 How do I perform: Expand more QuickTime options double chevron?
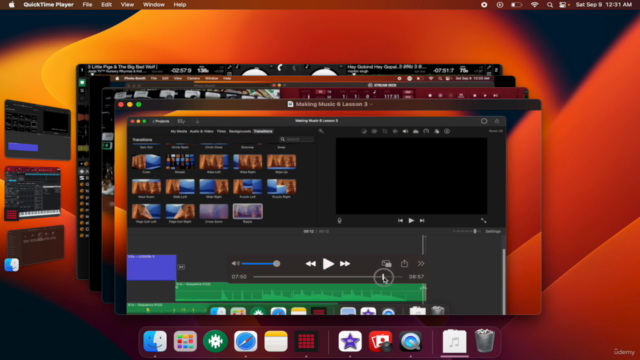click(421, 264)
